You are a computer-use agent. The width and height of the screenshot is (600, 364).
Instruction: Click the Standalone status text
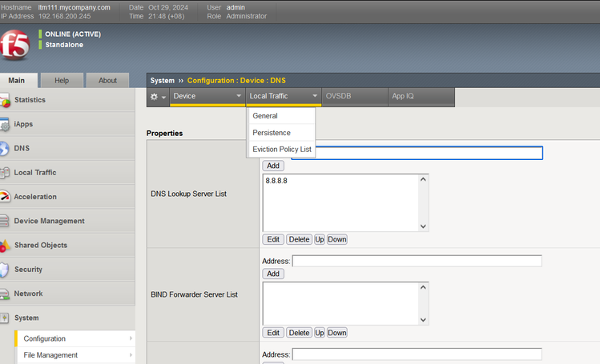coord(64,45)
